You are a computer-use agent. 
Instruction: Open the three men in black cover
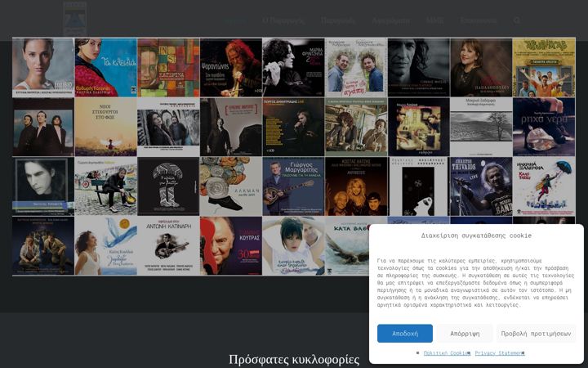[x=43, y=127]
